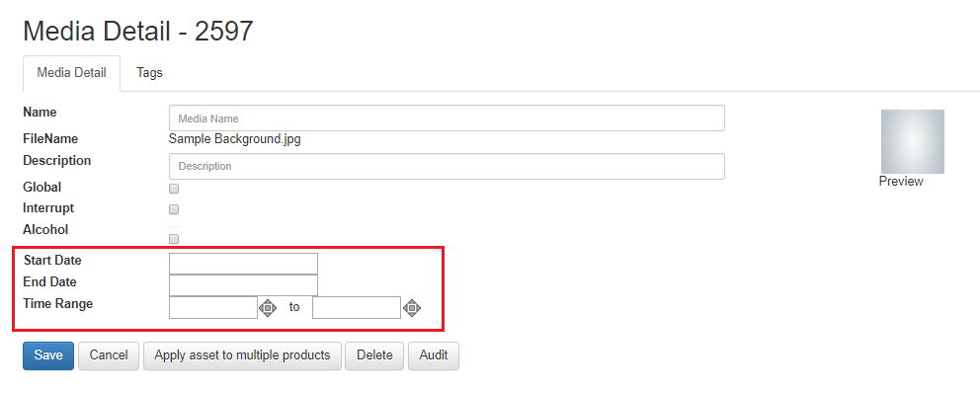Image resolution: width=980 pixels, height=393 pixels.
Task: Click the Cancel button
Action: (109, 355)
